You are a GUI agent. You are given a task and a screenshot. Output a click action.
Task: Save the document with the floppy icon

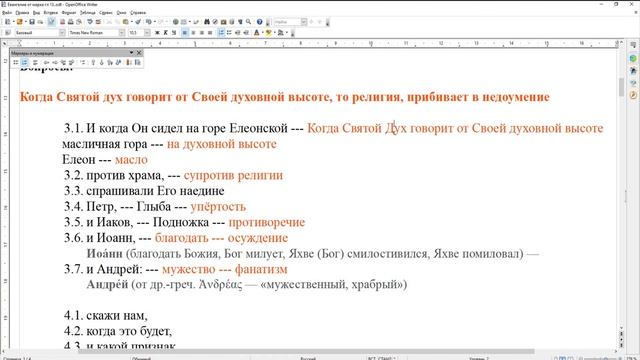click(32, 22)
